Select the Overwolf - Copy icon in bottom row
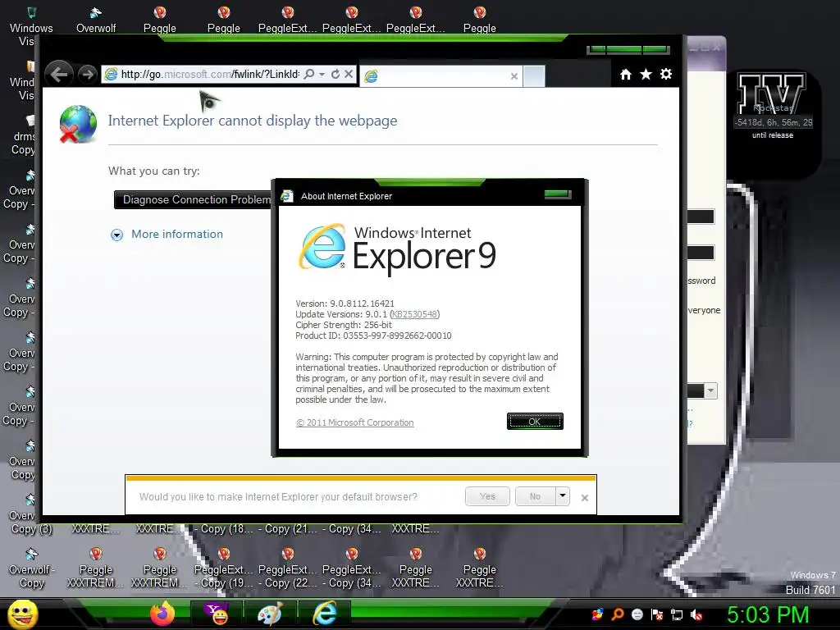 (x=32, y=568)
